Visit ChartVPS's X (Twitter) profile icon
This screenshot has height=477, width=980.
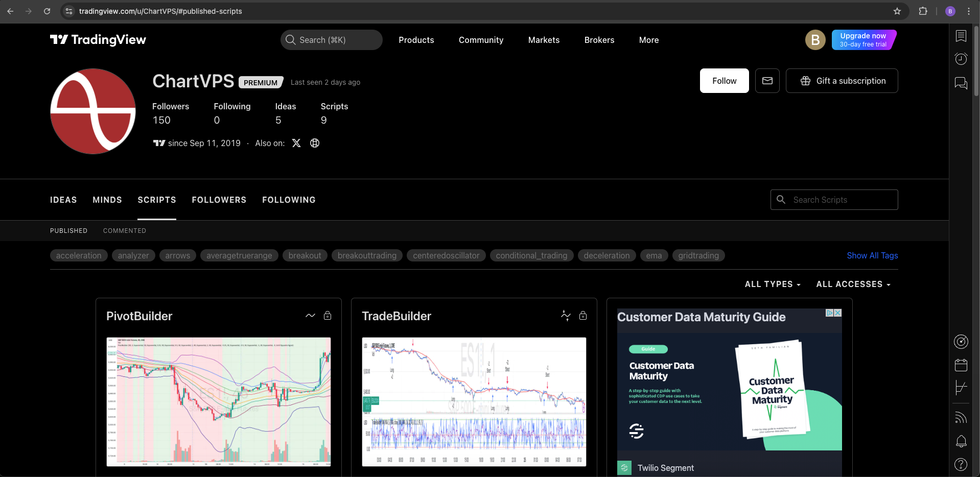pyautogui.click(x=296, y=143)
